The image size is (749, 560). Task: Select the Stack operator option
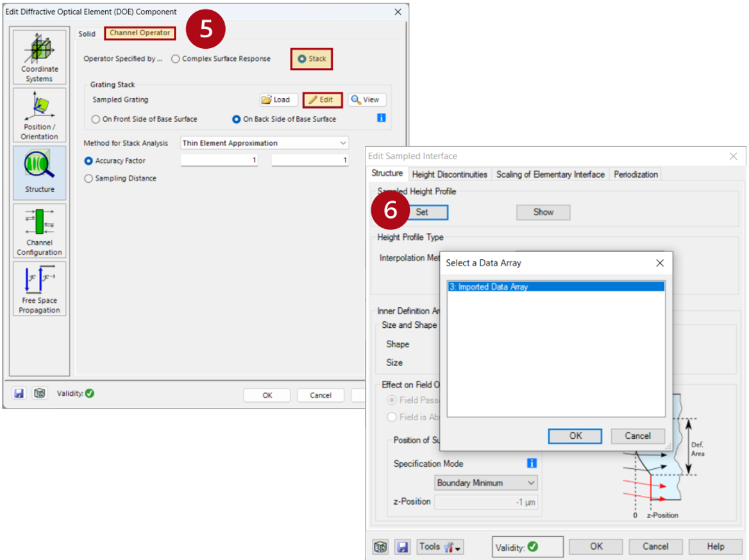(312, 59)
